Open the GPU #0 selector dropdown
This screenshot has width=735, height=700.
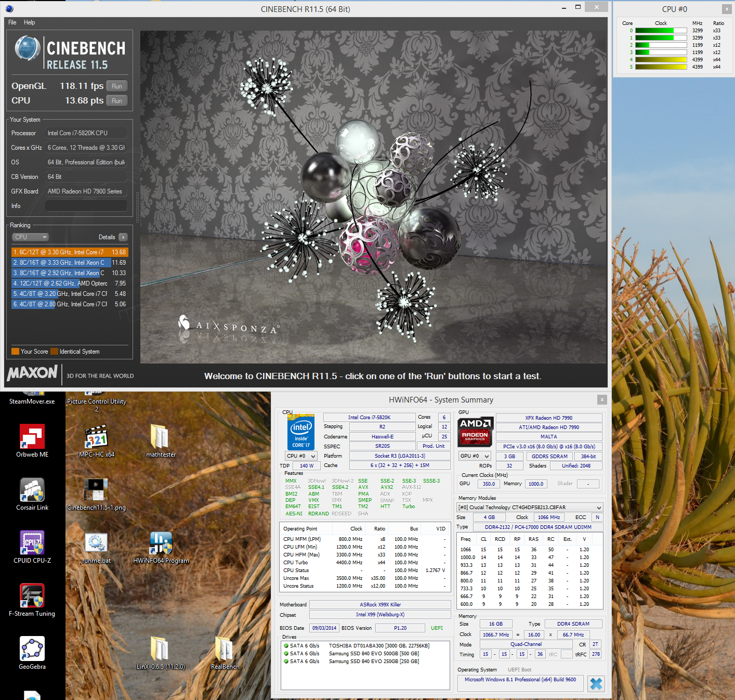[474, 456]
